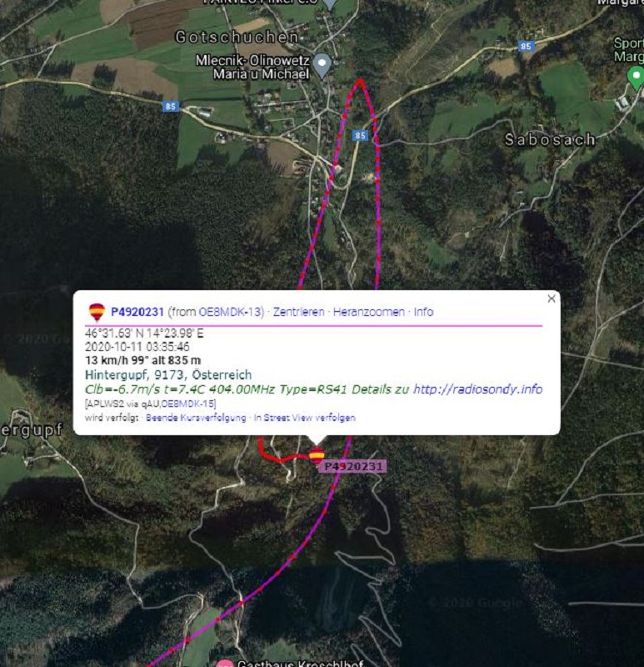Click the track apex point near Gotschuchen
Image resolution: width=644 pixels, height=667 pixels.
360,80
